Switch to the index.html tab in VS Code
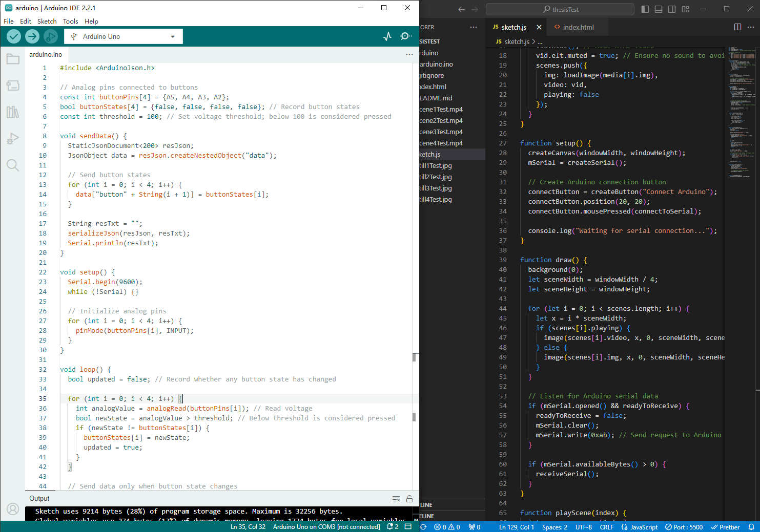Image resolution: width=760 pixels, height=532 pixels. tap(578, 27)
